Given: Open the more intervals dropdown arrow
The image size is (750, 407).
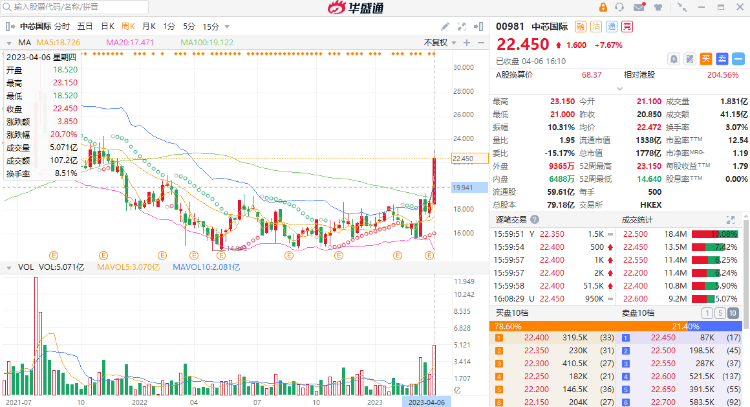Looking at the screenshot, I should [x=227, y=27].
